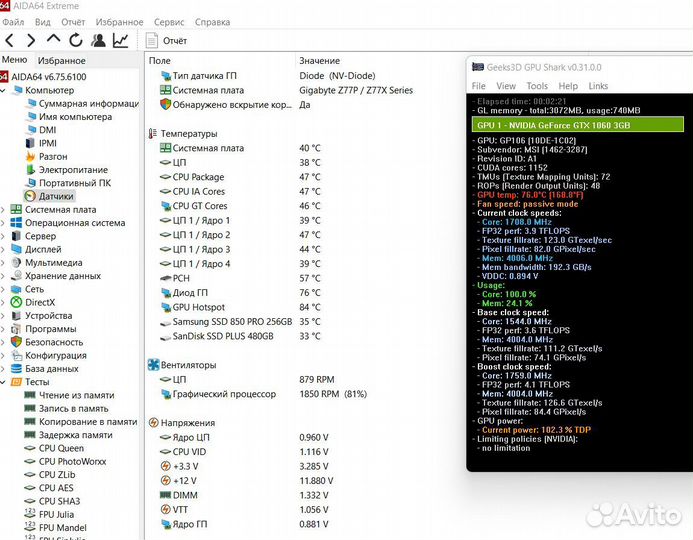The height and width of the screenshot is (540, 693).
Task: Open the Файл menu
Action: coord(13,22)
